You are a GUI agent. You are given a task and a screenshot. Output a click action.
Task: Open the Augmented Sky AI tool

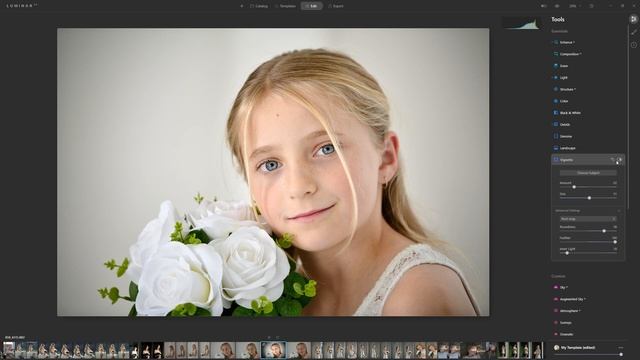click(x=570, y=299)
